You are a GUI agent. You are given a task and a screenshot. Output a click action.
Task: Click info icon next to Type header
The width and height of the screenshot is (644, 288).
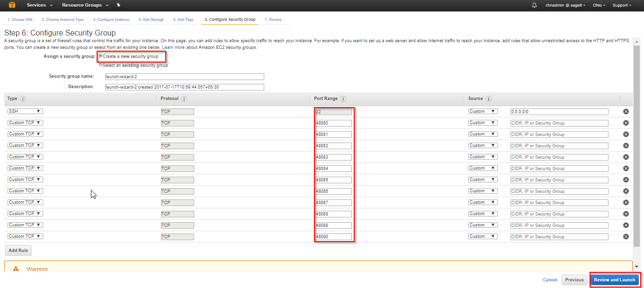(x=23, y=99)
